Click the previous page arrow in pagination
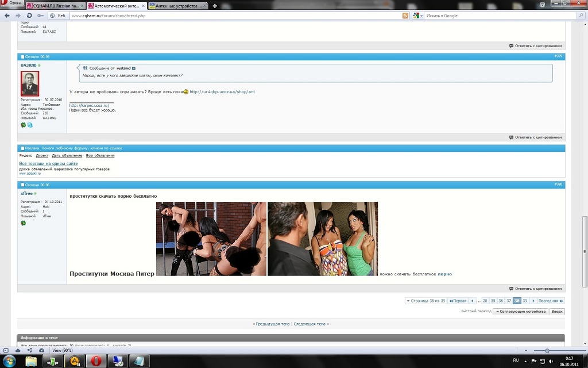 tap(472, 301)
